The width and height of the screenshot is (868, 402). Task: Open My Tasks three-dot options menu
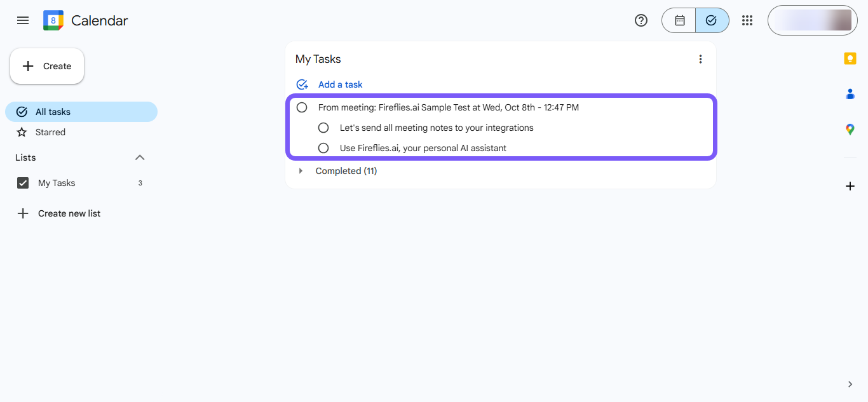point(701,59)
